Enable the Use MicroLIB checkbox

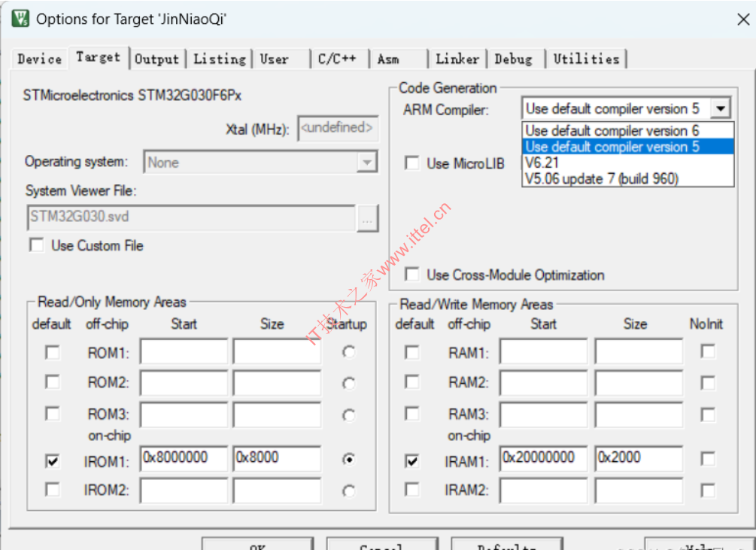pyautogui.click(x=412, y=163)
